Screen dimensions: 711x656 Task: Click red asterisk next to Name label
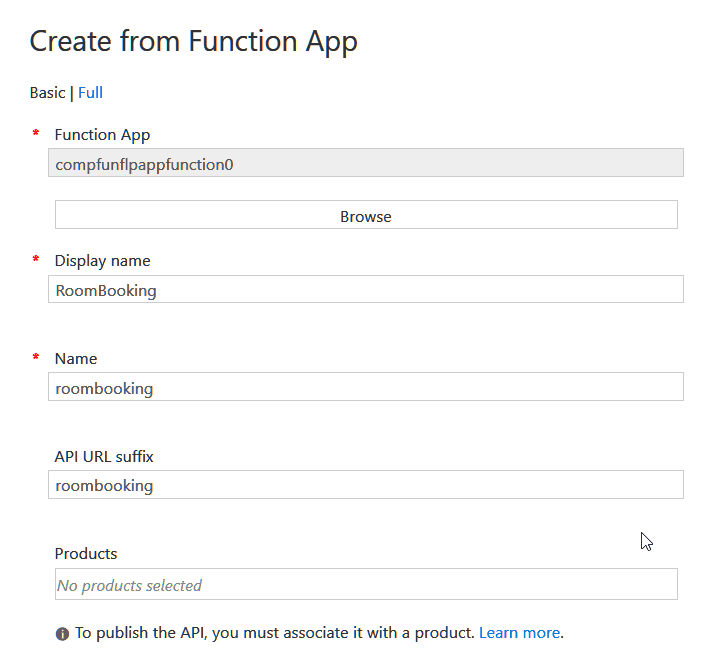[36, 356]
